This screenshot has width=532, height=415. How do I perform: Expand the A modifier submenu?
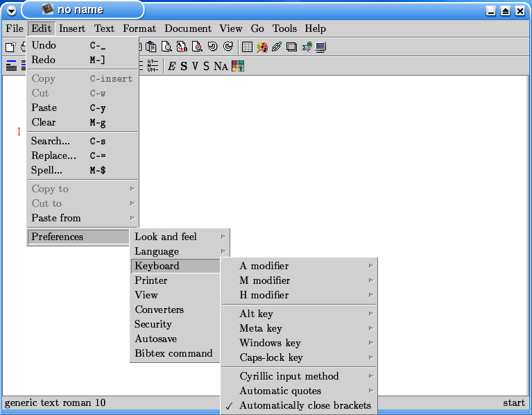click(299, 266)
